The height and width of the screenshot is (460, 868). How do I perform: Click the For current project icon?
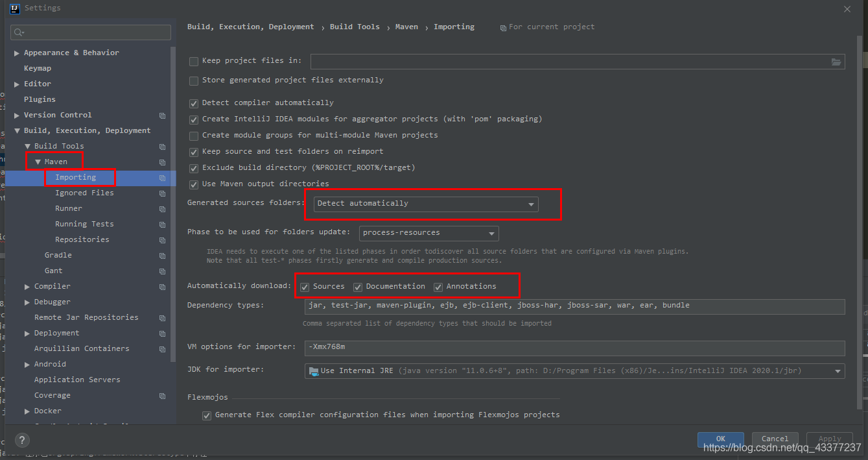(504, 27)
